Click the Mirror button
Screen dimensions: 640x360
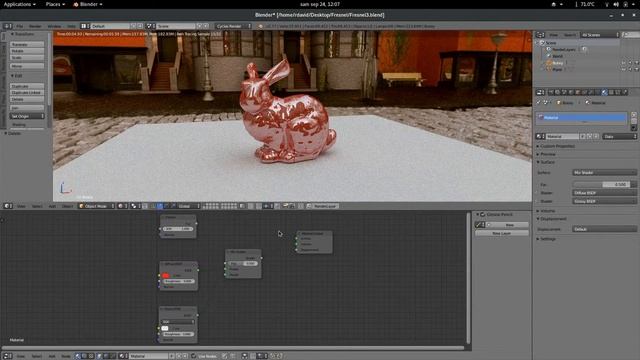point(27,66)
